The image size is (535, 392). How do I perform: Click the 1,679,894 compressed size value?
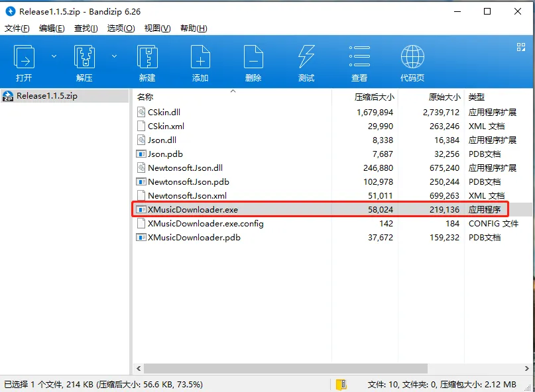375,112
